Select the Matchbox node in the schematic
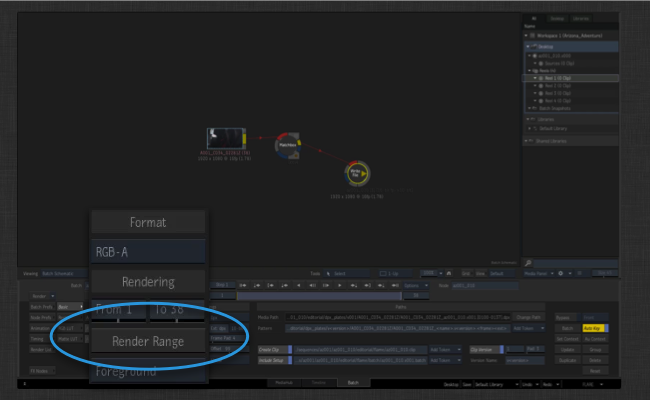 288,145
